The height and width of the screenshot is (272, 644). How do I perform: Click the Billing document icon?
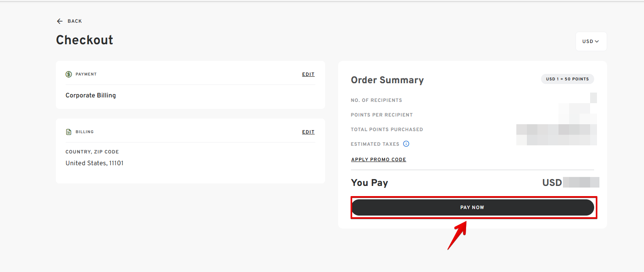pos(69,132)
